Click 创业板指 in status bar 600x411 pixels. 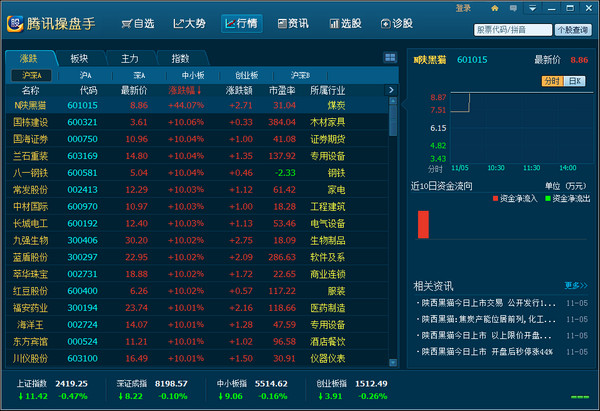pyautogui.click(x=332, y=383)
